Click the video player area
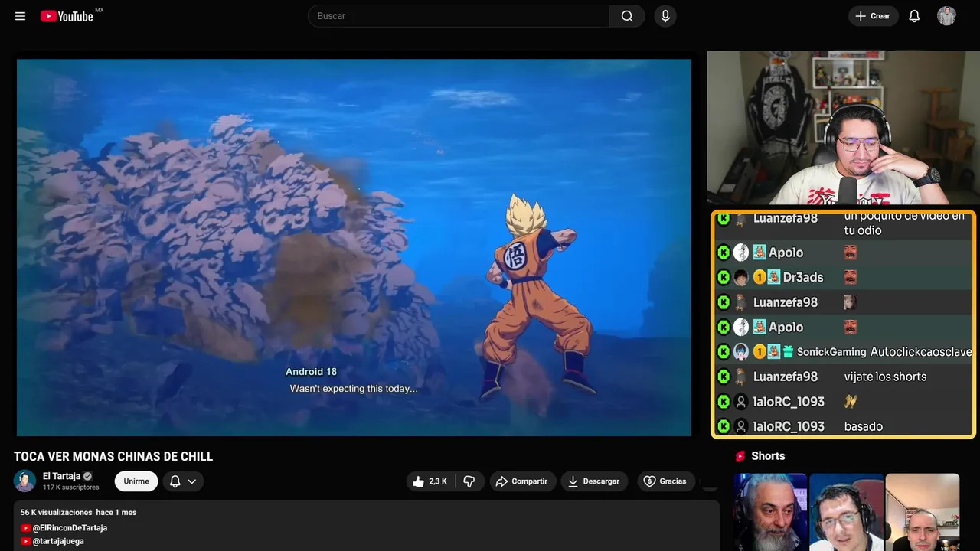This screenshot has height=551, width=980. [x=354, y=247]
